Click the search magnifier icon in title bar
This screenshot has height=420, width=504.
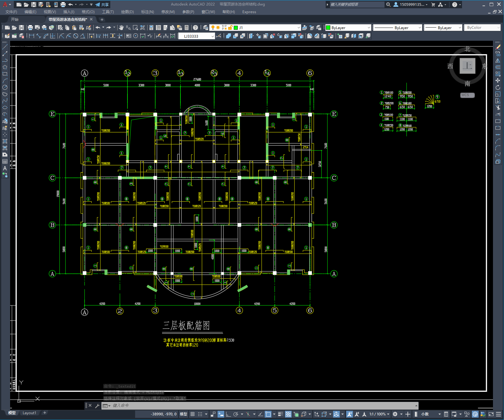point(388,4)
